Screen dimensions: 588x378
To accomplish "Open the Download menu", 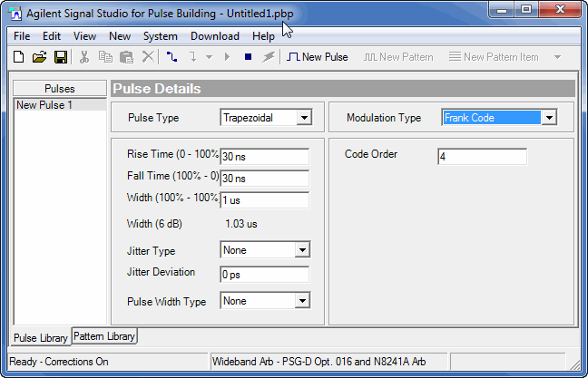I will pos(215,36).
